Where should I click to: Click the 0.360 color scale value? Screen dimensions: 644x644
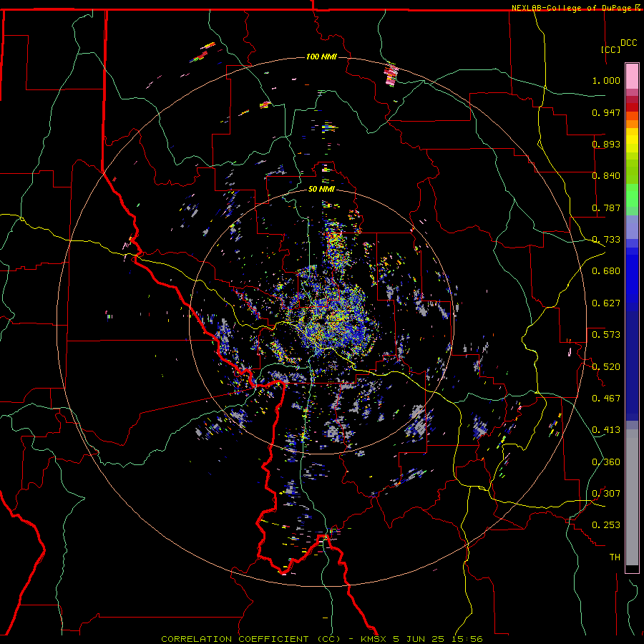pos(606,462)
